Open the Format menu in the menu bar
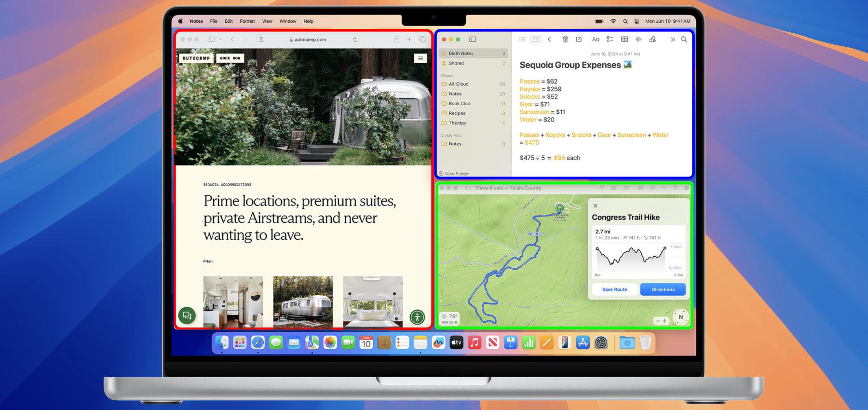The height and width of the screenshot is (410, 868). (247, 21)
